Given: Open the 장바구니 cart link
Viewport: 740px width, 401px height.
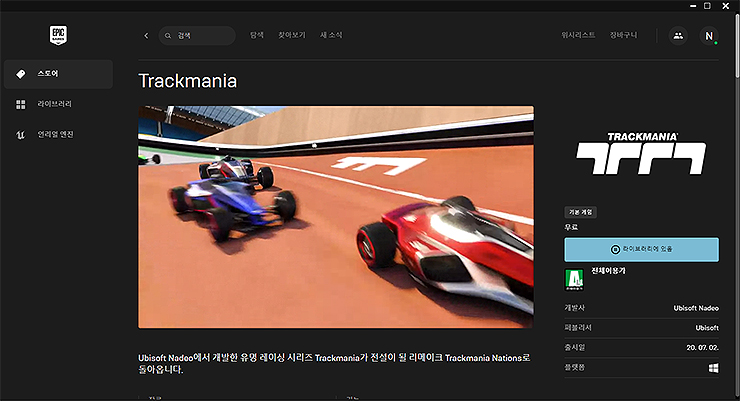Looking at the screenshot, I should point(623,35).
